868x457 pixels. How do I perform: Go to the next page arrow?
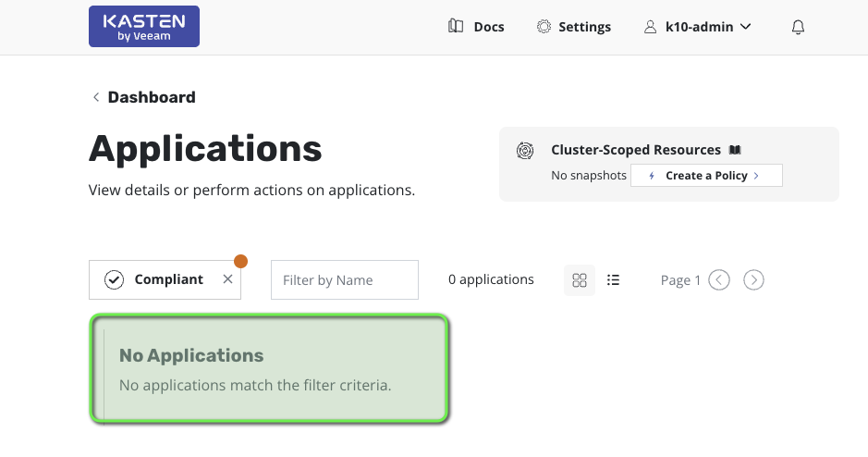pyautogui.click(x=753, y=280)
